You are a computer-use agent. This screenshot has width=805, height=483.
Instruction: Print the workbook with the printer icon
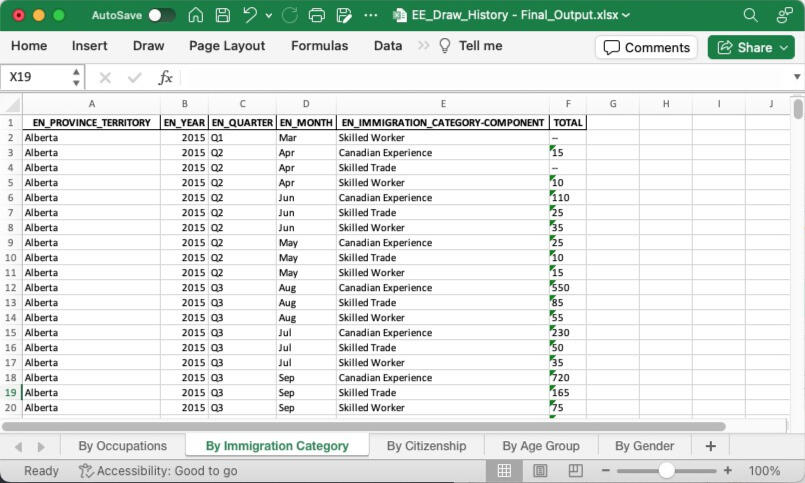pos(317,15)
